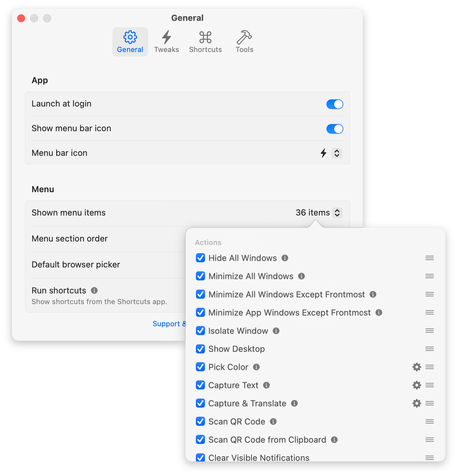Image resolution: width=457 pixels, height=476 pixels.
Task: Click info icon beside Minimize All Windows
Action: [x=301, y=276]
